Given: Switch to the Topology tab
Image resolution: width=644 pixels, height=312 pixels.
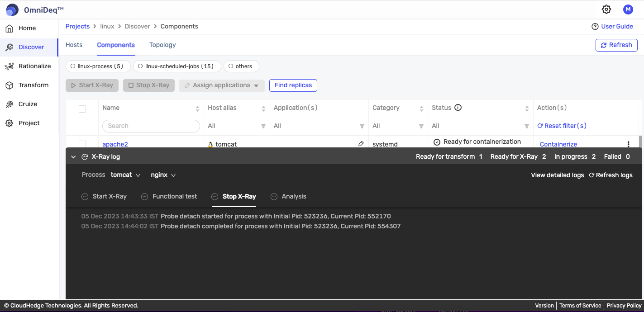Looking at the screenshot, I should [x=162, y=45].
